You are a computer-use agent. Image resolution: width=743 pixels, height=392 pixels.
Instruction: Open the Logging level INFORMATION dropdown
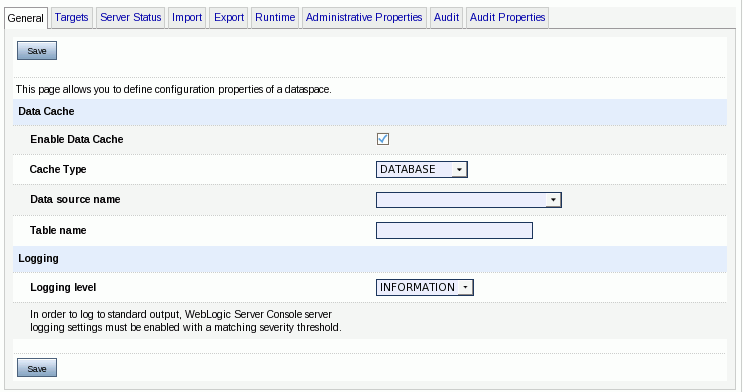click(425, 287)
